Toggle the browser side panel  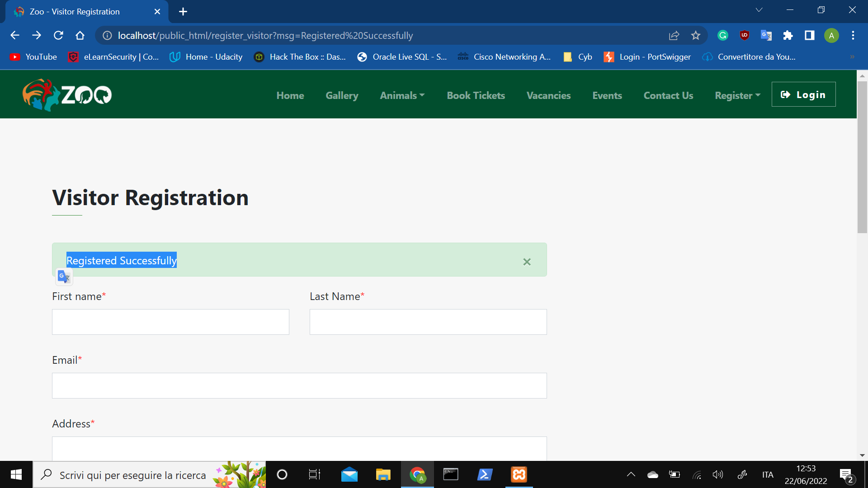coord(809,35)
